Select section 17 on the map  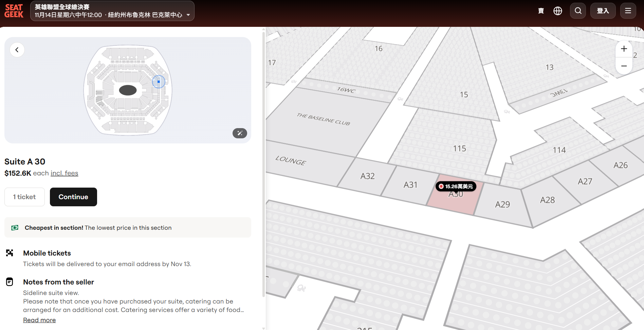272,63
